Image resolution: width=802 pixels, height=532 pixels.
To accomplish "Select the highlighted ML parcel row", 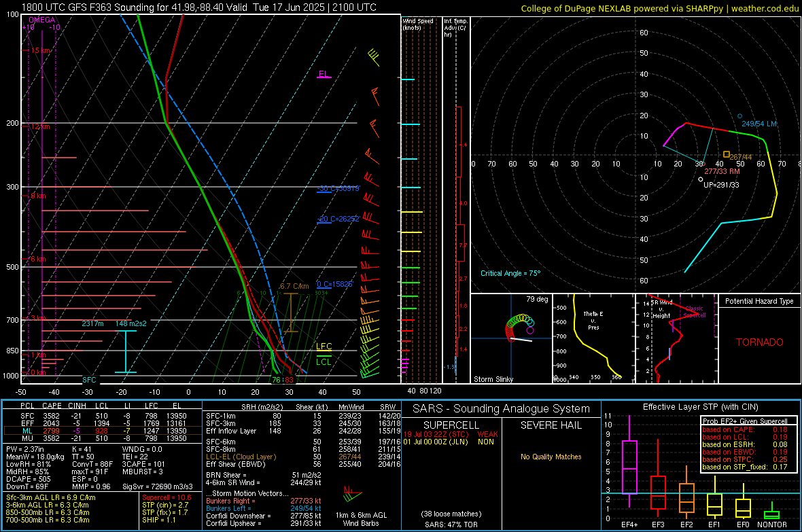I will pos(103,431).
